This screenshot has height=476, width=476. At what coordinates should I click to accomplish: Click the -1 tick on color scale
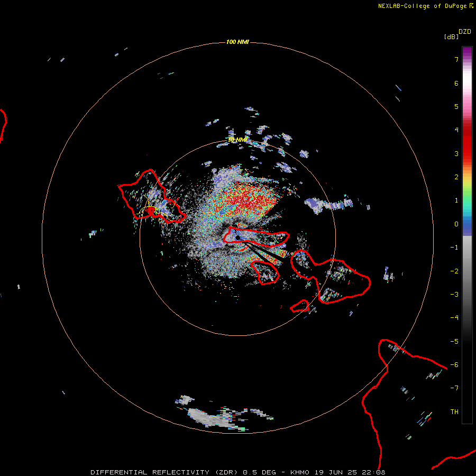click(x=454, y=248)
